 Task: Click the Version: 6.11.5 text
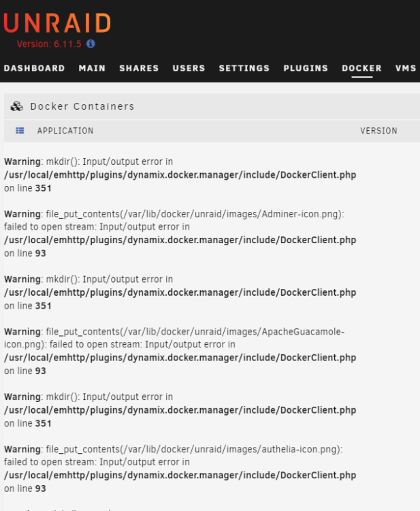point(49,44)
